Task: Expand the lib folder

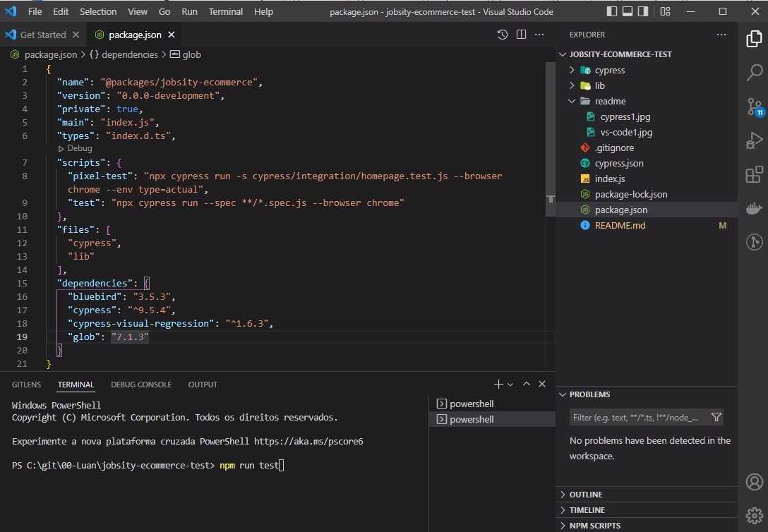Action: (647, 85)
